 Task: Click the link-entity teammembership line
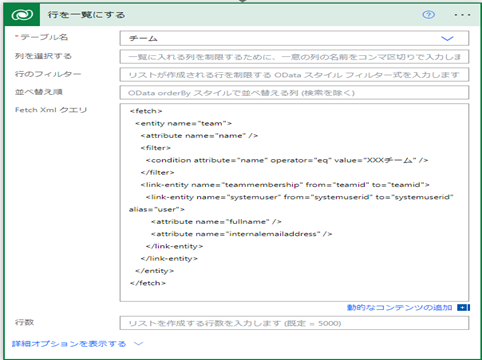point(285,185)
